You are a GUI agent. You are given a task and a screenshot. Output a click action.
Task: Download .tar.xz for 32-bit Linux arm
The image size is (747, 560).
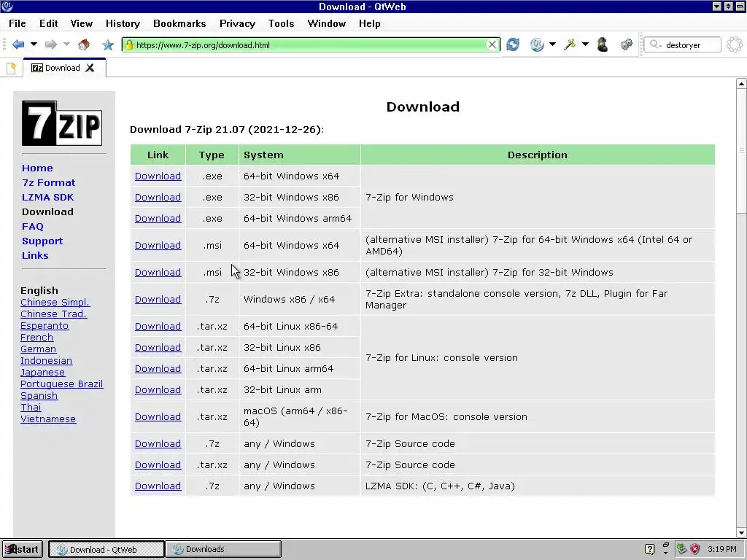(x=158, y=389)
